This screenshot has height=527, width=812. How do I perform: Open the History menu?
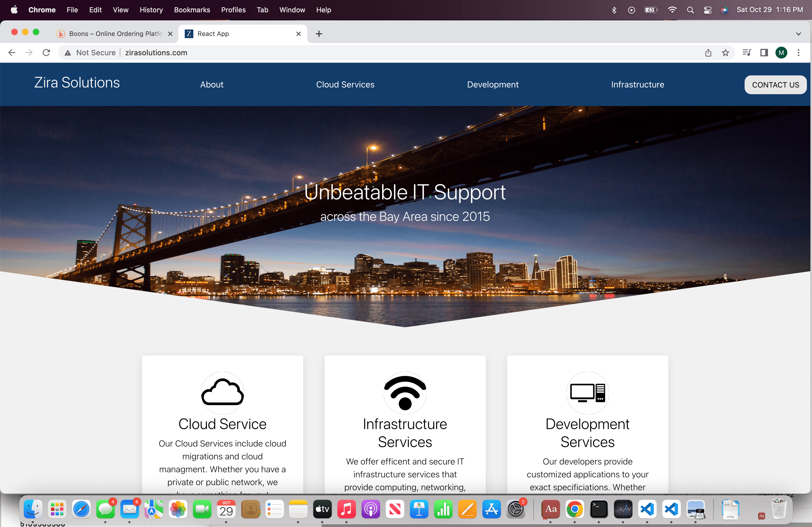(151, 10)
